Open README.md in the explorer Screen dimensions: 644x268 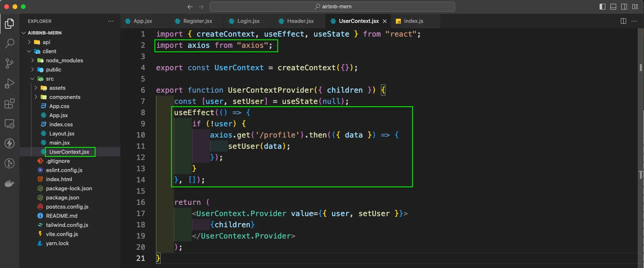[70, 216]
